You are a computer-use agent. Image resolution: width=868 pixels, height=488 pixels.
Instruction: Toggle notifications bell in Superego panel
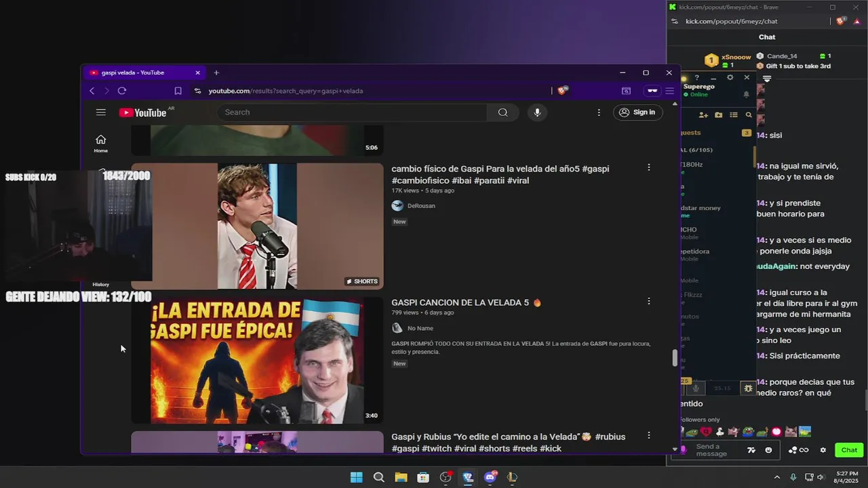click(747, 95)
